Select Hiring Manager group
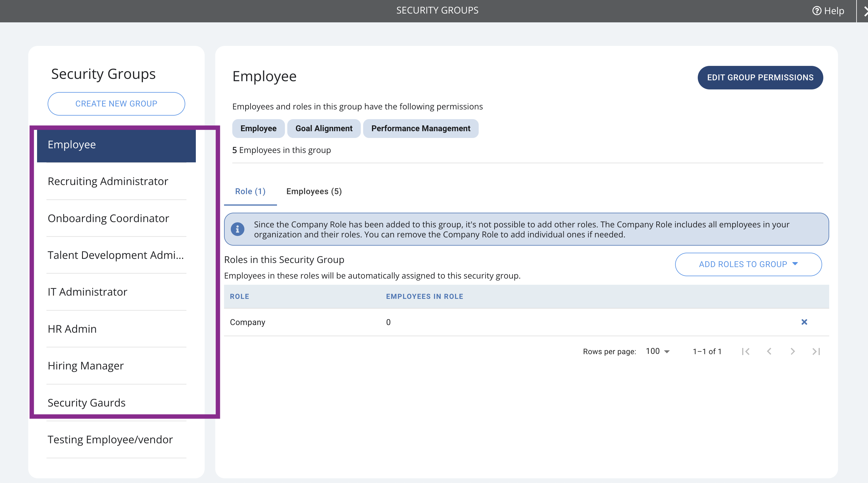Screen dimensions: 868x483 (x=116, y=366)
